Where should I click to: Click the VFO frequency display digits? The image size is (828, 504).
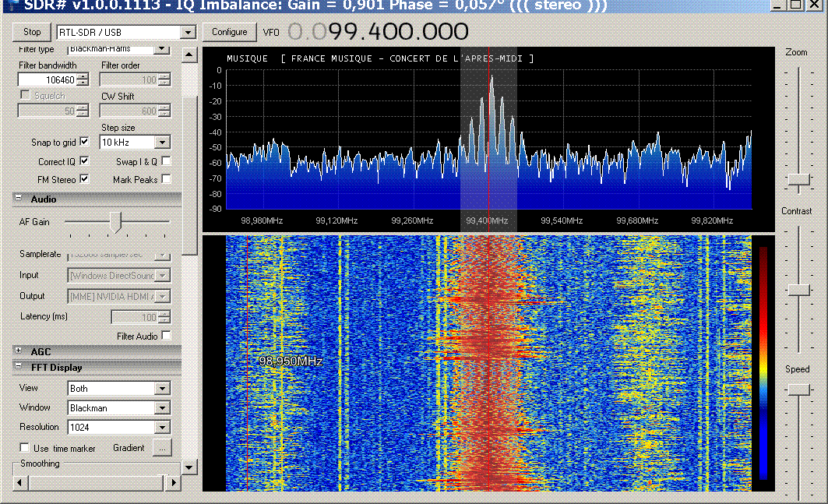coord(378,32)
